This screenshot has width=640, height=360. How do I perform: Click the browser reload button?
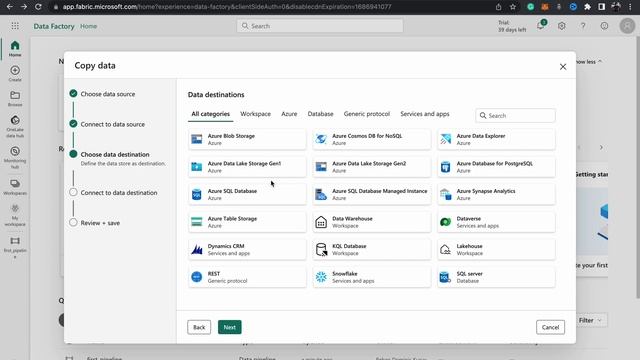tap(38, 7)
